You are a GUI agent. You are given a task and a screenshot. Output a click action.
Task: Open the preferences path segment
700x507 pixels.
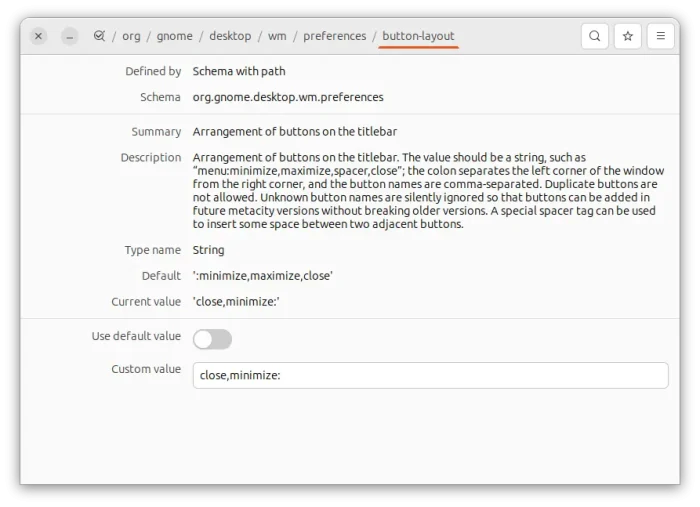pos(335,36)
